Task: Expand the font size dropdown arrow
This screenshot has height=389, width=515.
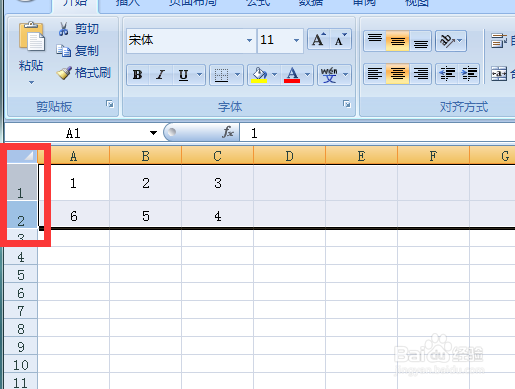Action: [296, 40]
